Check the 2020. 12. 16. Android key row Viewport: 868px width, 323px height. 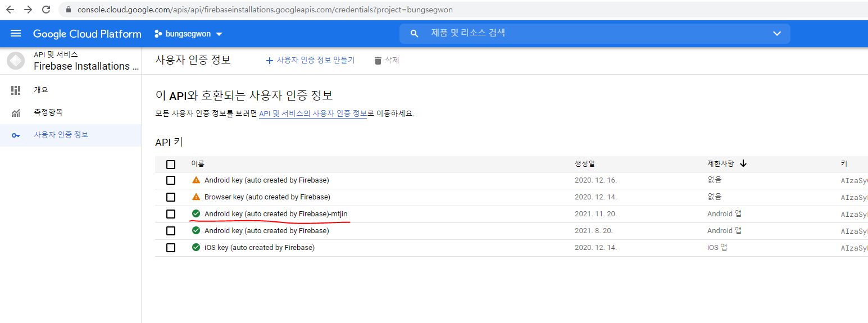click(x=171, y=180)
